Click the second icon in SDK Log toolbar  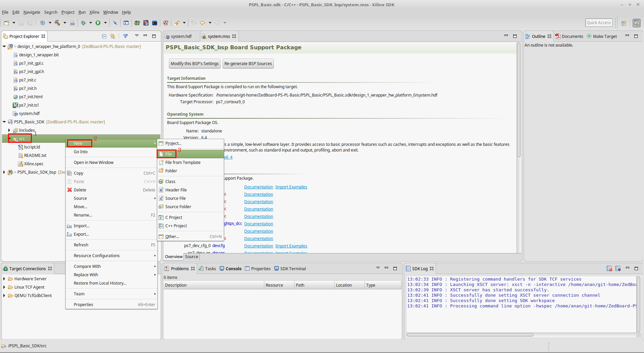click(618, 269)
